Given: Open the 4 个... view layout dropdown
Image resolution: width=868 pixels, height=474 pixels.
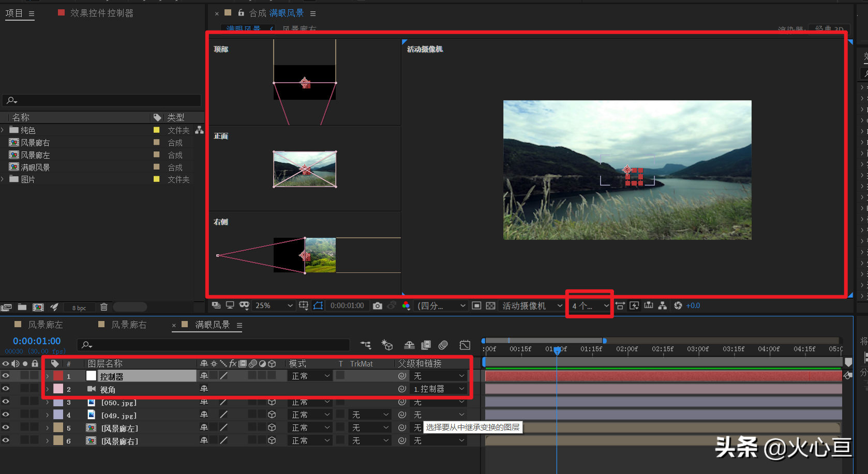Looking at the screenshot, I should [590, 305].
